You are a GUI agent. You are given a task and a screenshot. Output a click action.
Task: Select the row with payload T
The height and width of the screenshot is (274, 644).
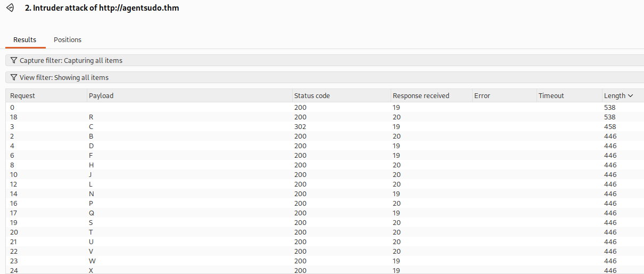(x=325, y=232)
